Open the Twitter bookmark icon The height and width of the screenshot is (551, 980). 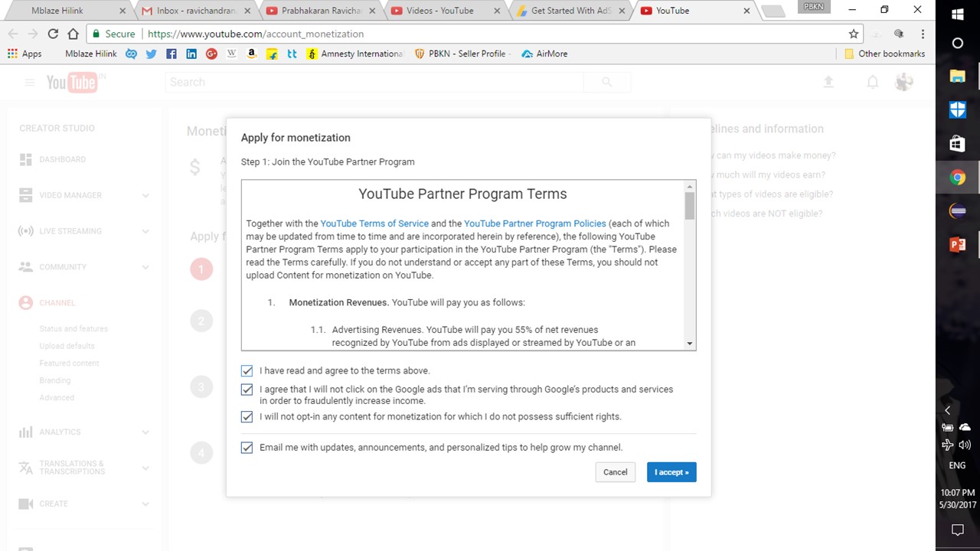coord(151,54)
